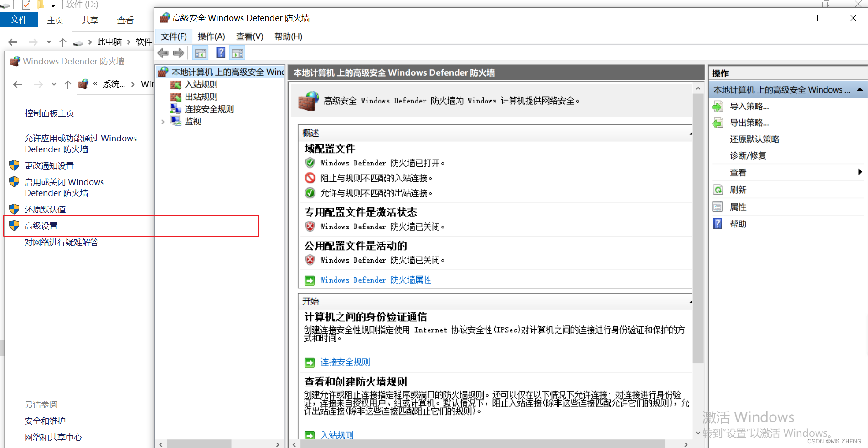The height and width of the screenshot is (448, 868).
Task: Toggle action pane toolbar icon
Action: (x=238, y=53)
